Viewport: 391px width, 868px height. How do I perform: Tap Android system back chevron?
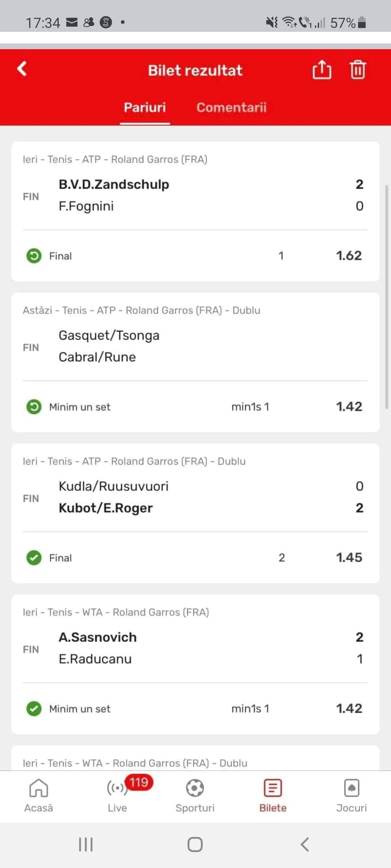[305, 844]
